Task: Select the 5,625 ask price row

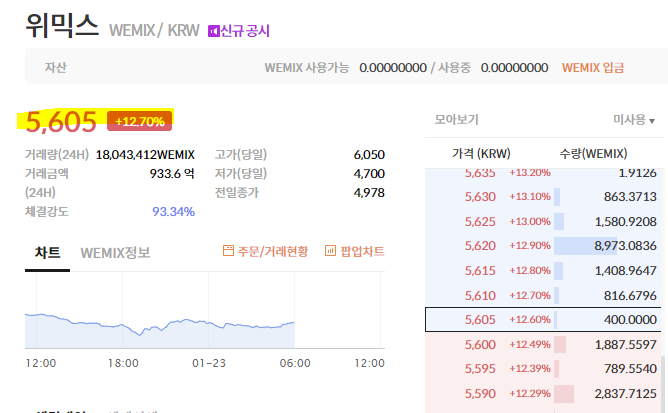Action: pyautogui.click(x=543, y=221)
